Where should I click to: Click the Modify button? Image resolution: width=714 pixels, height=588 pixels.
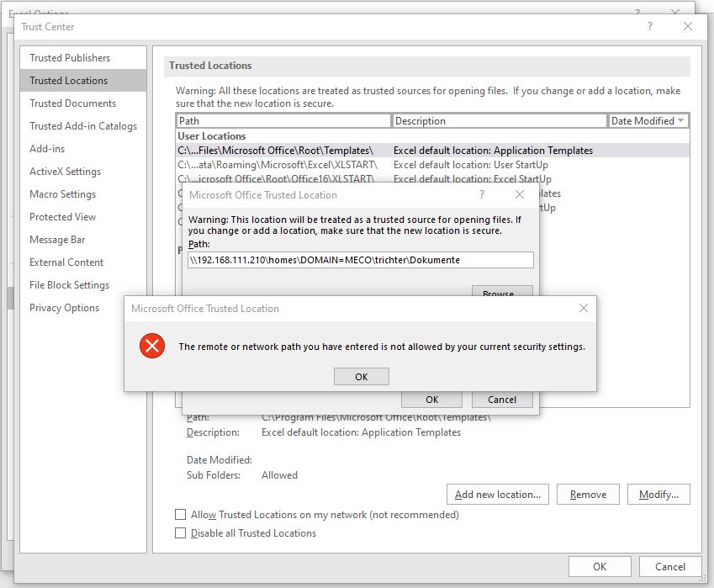coord(658,494)
